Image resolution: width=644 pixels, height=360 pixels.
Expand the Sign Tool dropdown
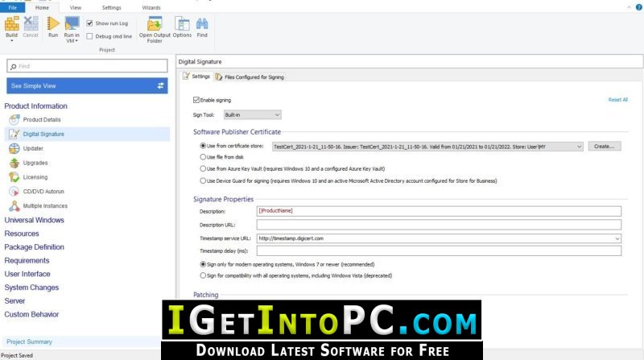252,114
